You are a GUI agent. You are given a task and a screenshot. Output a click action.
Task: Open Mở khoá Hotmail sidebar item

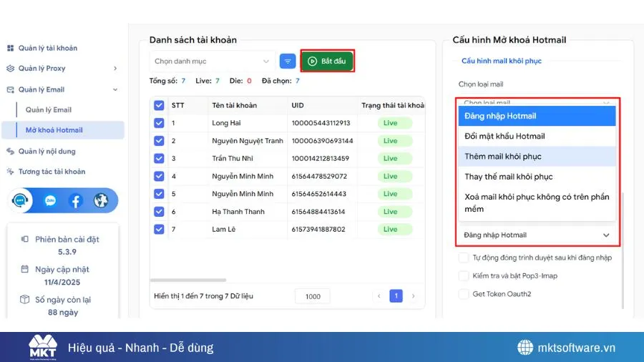click(x=63, y=130)
